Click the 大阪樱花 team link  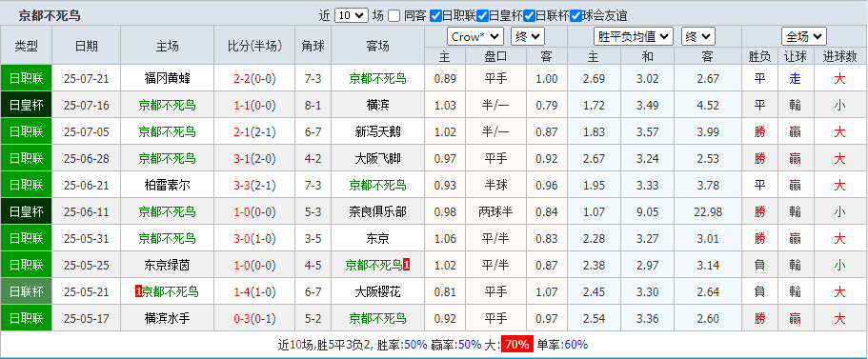(377, 292)
